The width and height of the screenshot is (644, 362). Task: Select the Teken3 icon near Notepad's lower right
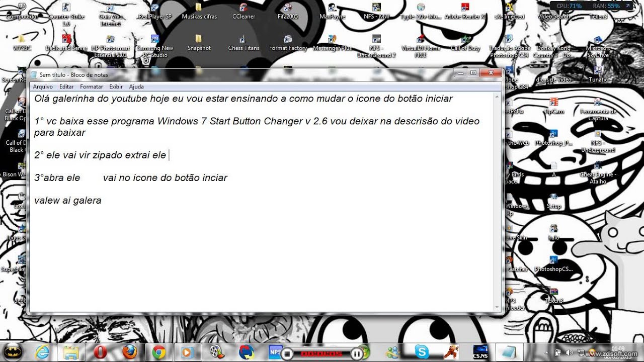tap(553, 295)
